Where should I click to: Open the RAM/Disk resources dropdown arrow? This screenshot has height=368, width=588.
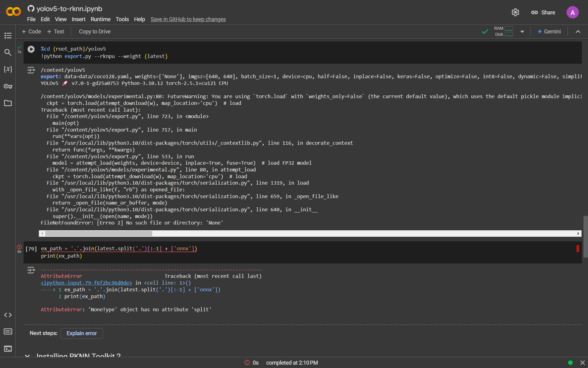(522, 32)
